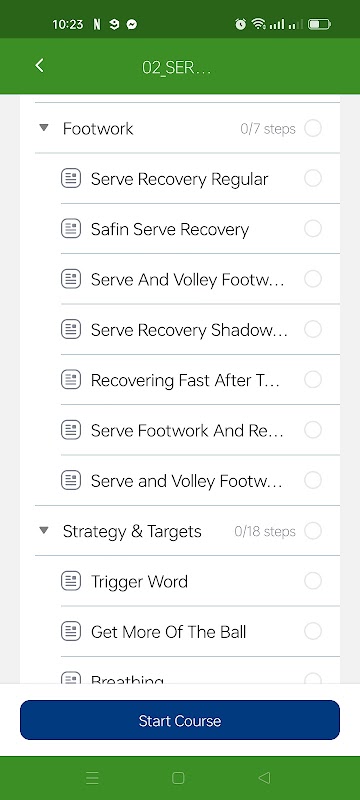Mark Serve Recovery Regular completion circle

[313, 179]
